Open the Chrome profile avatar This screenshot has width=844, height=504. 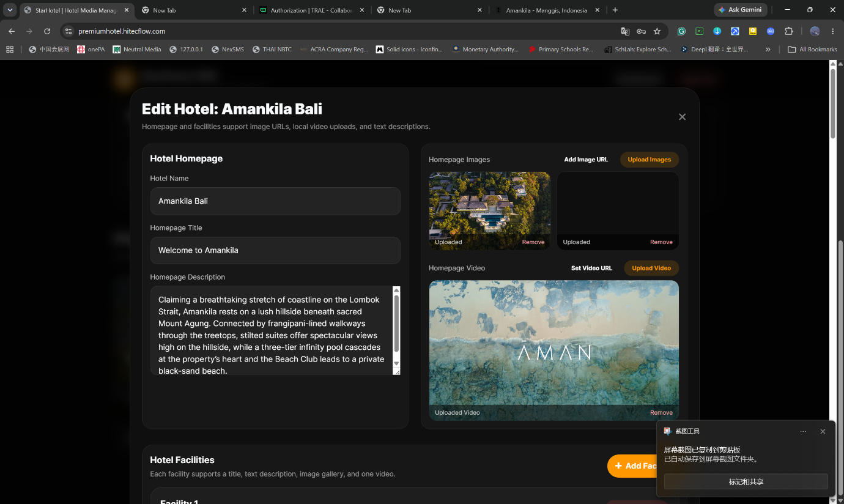pos(815,31)
